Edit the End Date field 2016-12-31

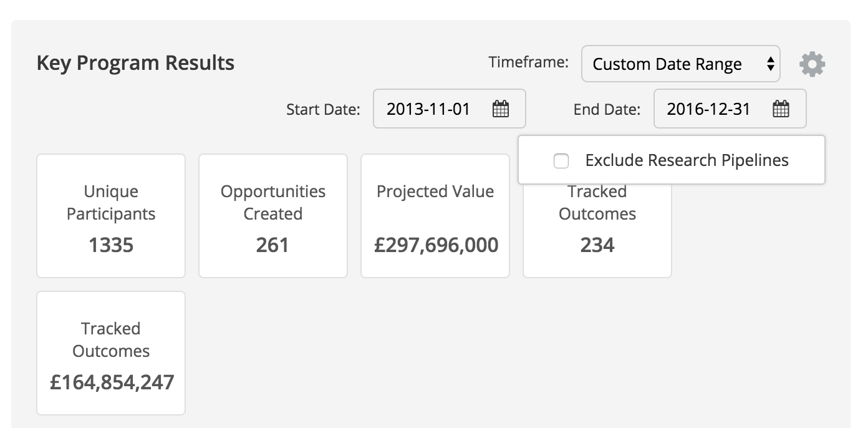point(708,109)
